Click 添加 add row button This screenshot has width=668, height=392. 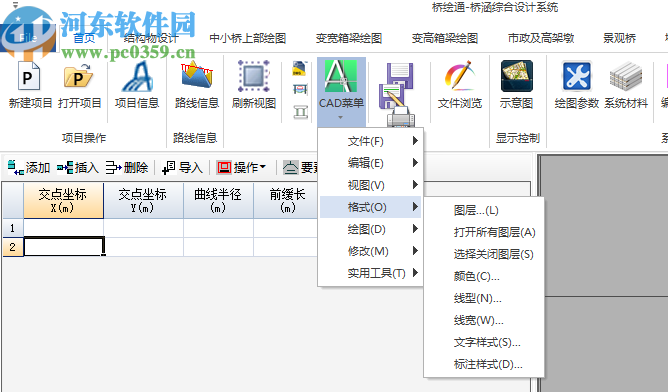[29, 167]
